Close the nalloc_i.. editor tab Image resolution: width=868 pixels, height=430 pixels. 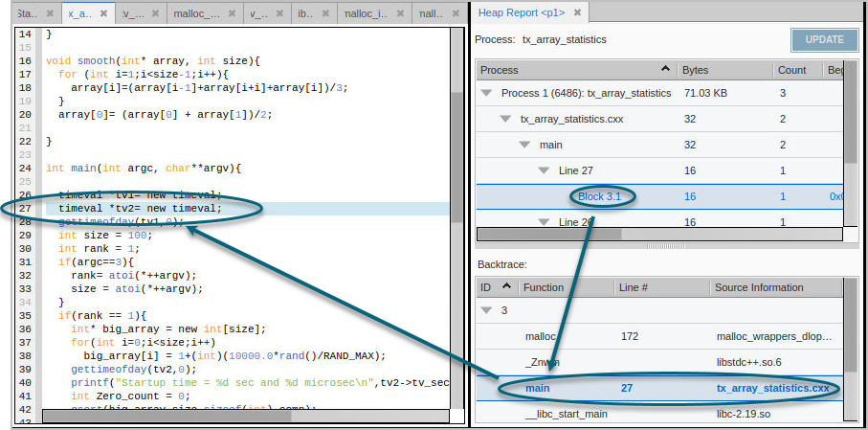pos(399,14)
